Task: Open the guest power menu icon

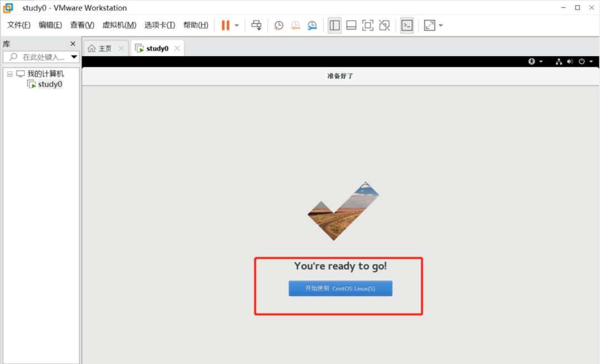Action: (582, 61)
